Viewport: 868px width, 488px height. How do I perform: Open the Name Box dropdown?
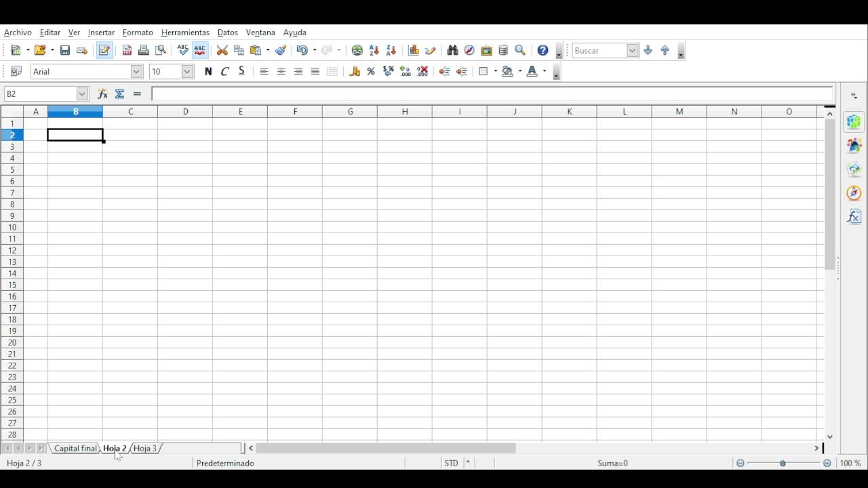(82, 94)
